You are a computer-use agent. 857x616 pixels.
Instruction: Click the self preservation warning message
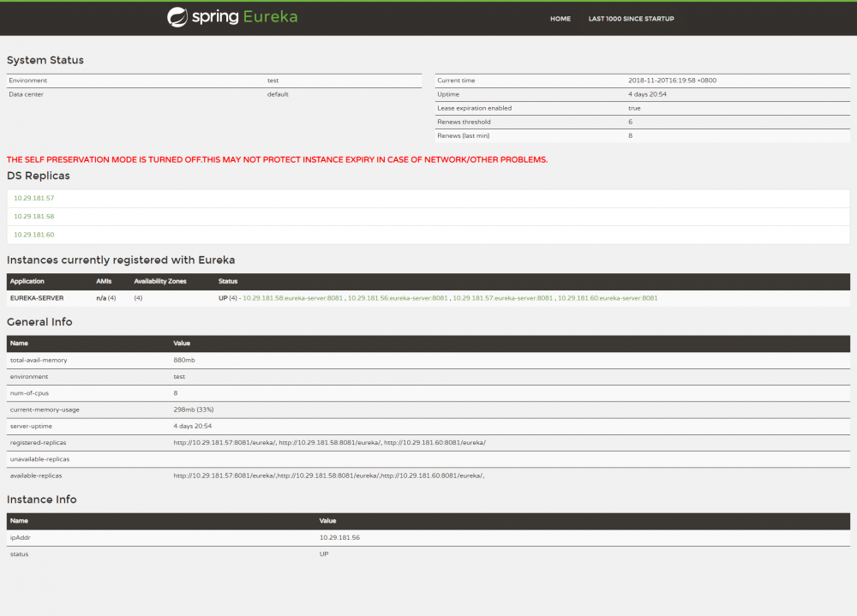click(276, 159)
